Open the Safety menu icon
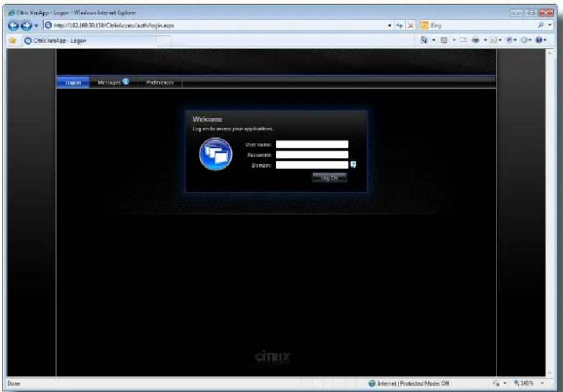563x392 pixels. (x=511, y=40)
